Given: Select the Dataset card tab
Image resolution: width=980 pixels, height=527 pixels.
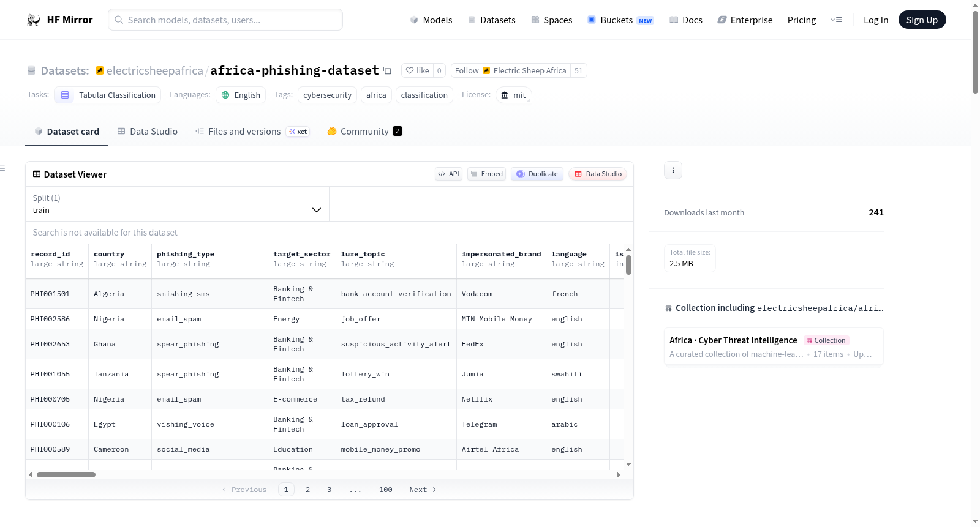Looking at the screenshot, I should [66, 132].
